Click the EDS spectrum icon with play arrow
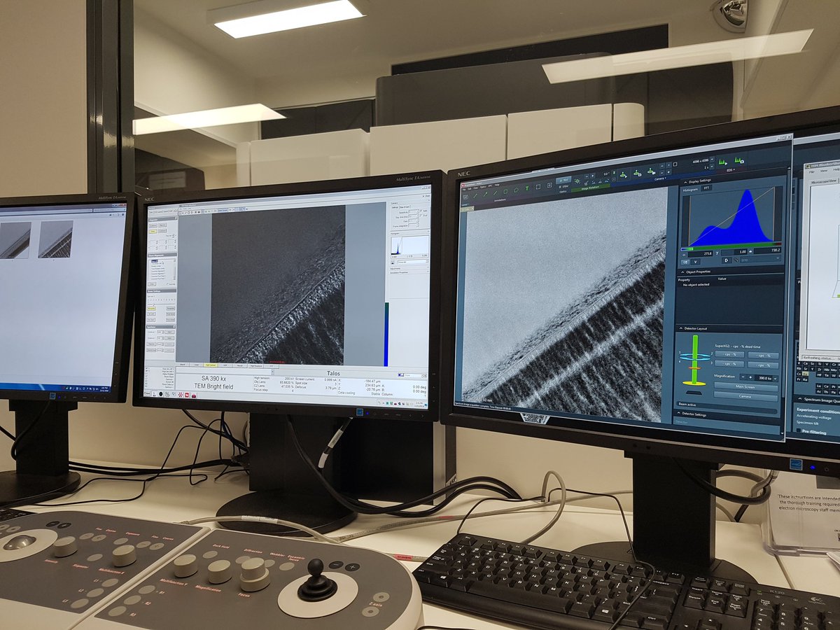 pyautogui.click(x=722, y=162)
